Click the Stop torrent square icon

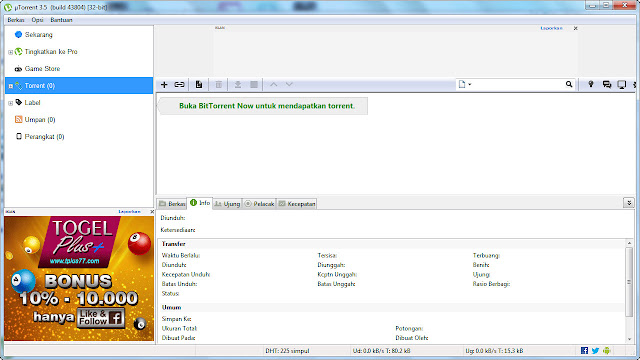254,84
